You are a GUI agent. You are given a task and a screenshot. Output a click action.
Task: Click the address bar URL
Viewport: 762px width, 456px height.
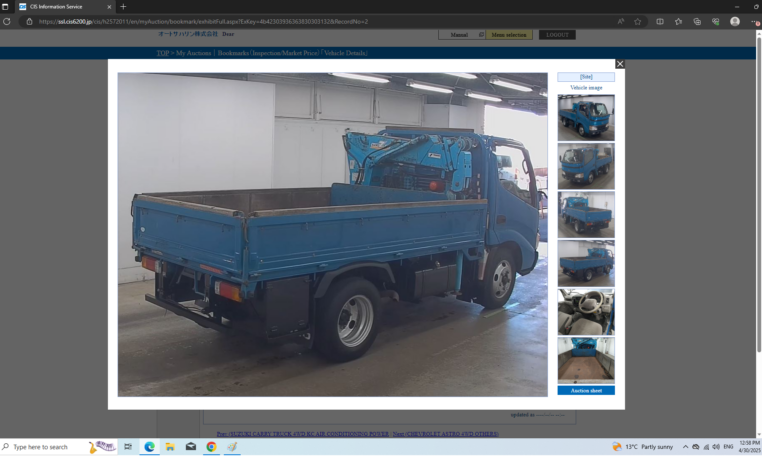pos(203,21)
